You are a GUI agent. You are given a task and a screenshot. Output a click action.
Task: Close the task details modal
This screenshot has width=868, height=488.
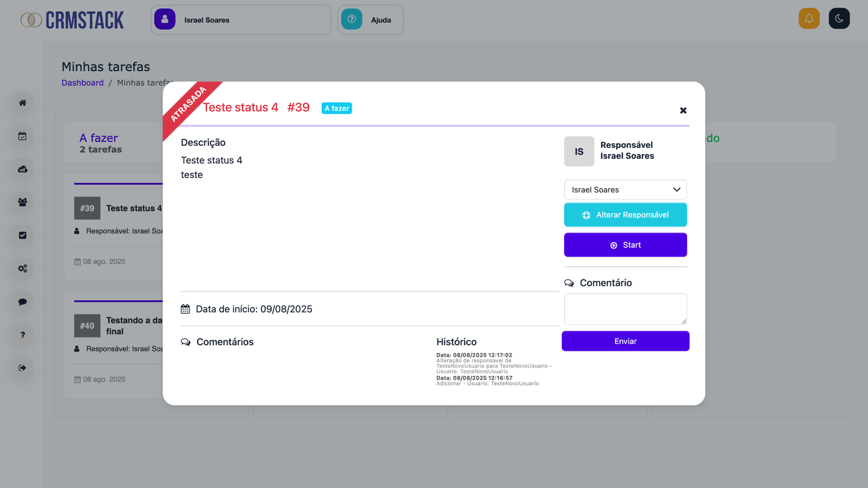pos(683,111)
